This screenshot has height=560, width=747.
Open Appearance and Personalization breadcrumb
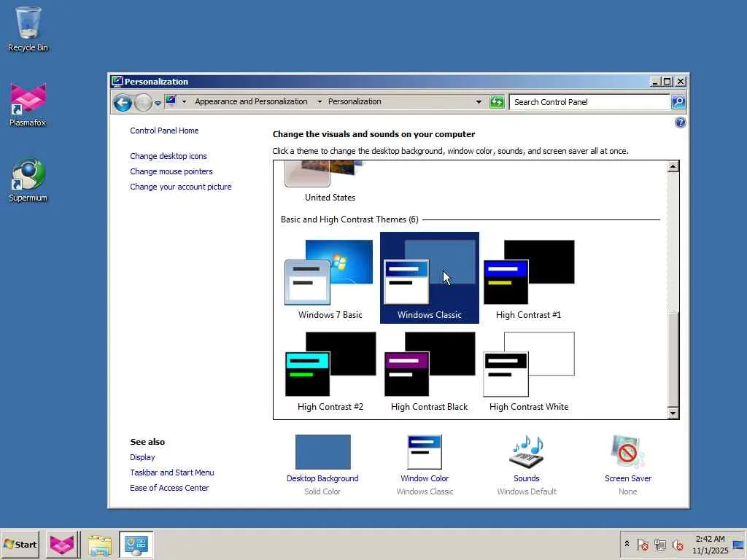(251, 101)
